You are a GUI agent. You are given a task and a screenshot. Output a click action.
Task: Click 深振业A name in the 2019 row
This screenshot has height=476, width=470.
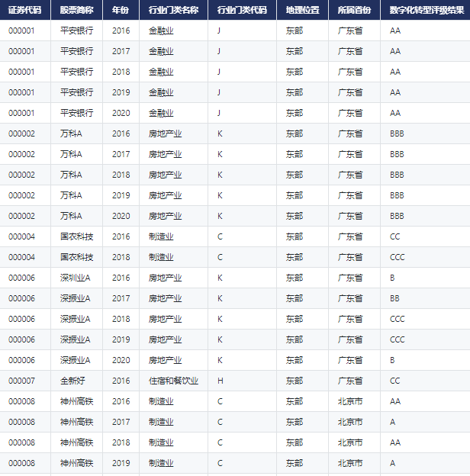[x=75, y=339]
